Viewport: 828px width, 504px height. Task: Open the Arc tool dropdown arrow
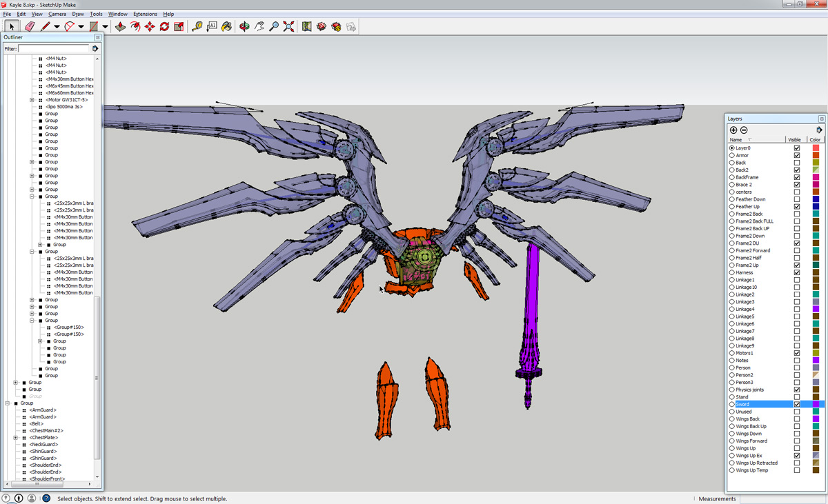[x=81, y=27]
